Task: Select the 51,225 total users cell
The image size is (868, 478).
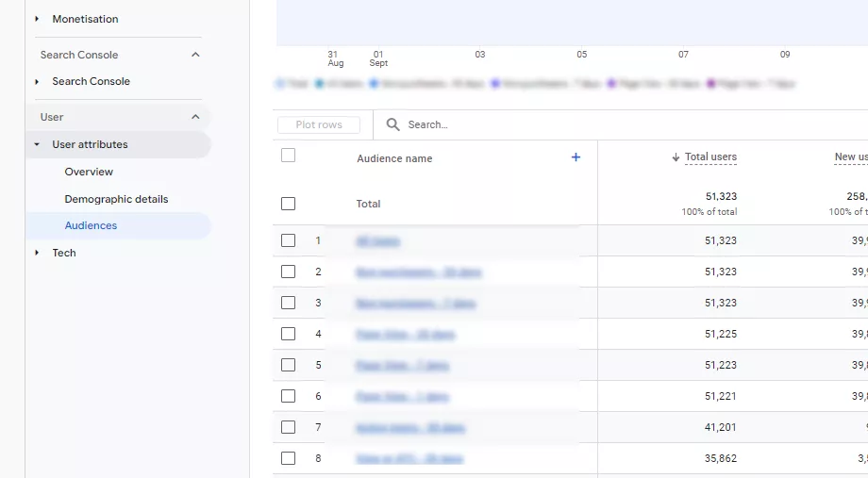Action: point(720,334)
